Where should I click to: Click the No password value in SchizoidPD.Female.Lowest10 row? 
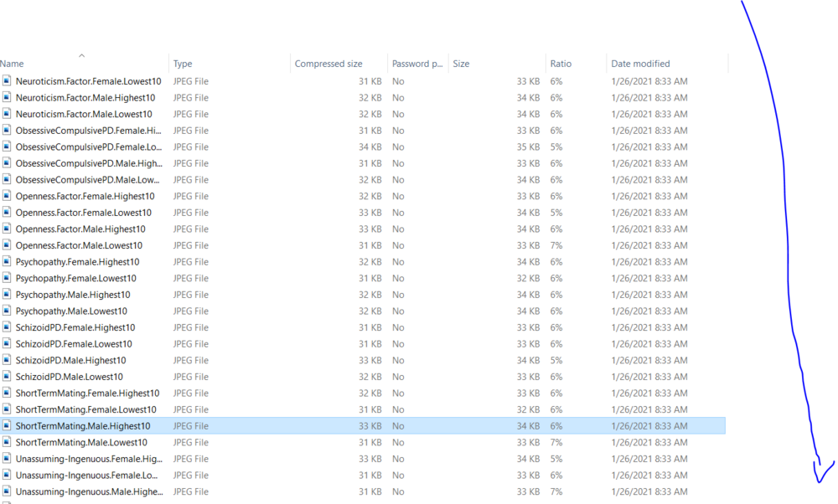(398, 344)
